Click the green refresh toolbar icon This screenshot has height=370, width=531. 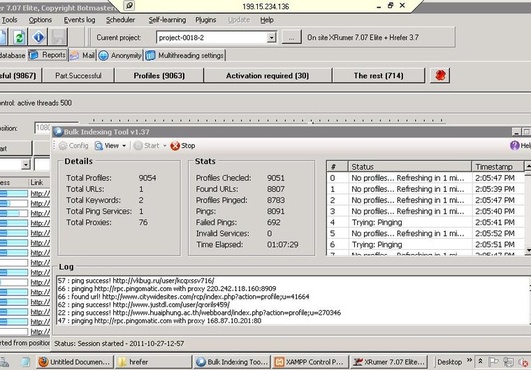19,37
